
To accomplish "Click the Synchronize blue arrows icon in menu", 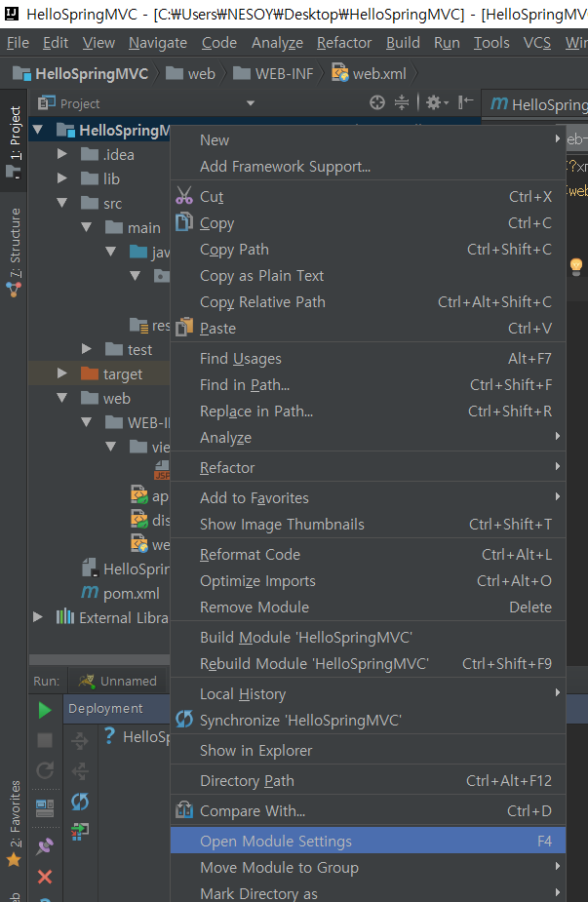I will point(184,719).
